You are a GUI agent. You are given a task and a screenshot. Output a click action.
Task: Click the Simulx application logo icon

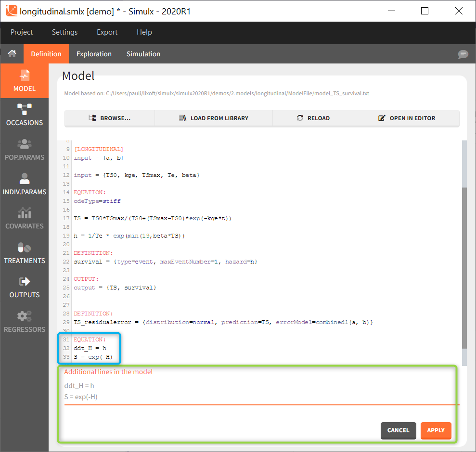11,11
